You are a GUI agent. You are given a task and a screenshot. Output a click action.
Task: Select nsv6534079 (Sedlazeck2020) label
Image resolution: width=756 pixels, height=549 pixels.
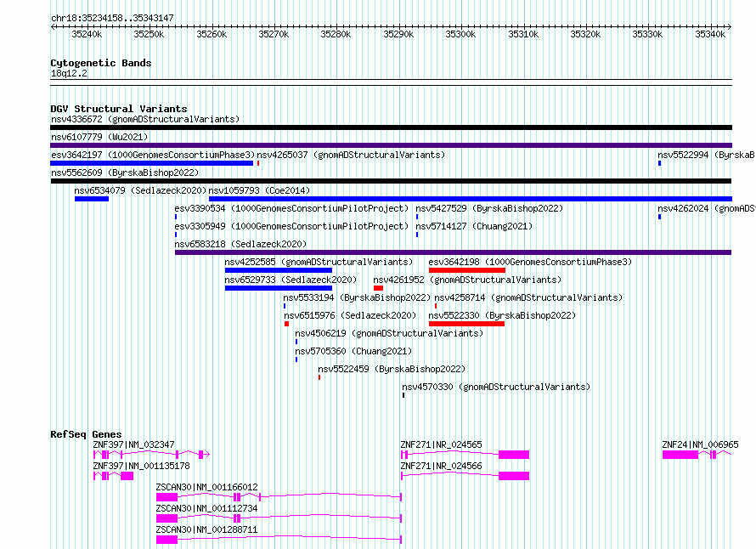click(140, 190)
